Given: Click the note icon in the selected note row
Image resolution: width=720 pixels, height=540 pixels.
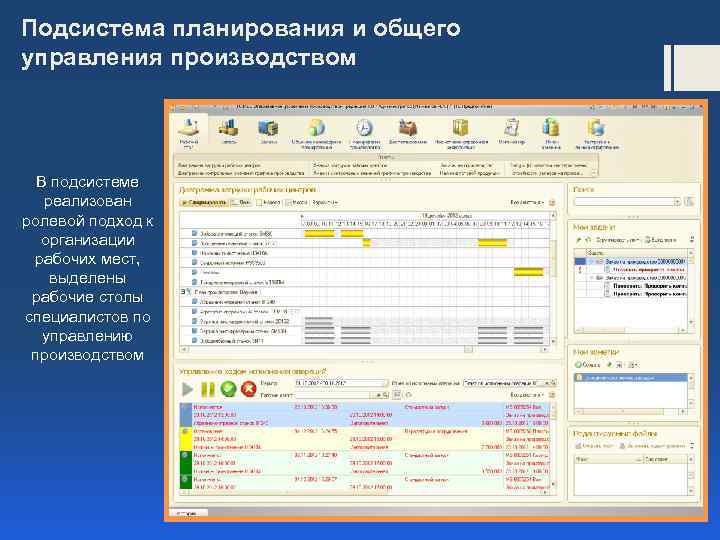Looking at the screenshot, I should click(579, 377).
